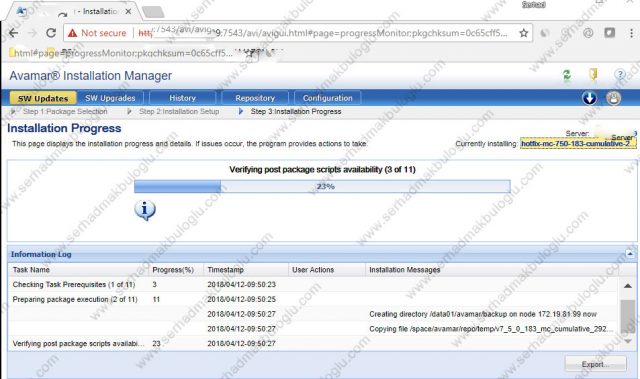Collapse the Information Log panel
Screen dimensions: 640x379
point(630,254)
